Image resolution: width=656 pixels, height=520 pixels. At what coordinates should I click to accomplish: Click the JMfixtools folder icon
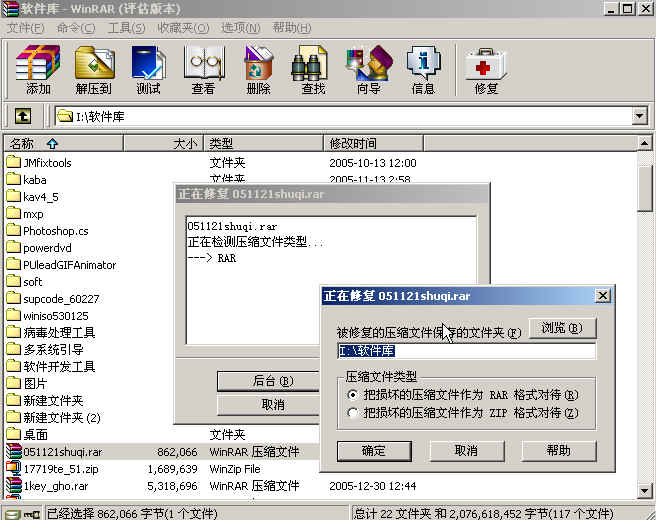(13, 162)
